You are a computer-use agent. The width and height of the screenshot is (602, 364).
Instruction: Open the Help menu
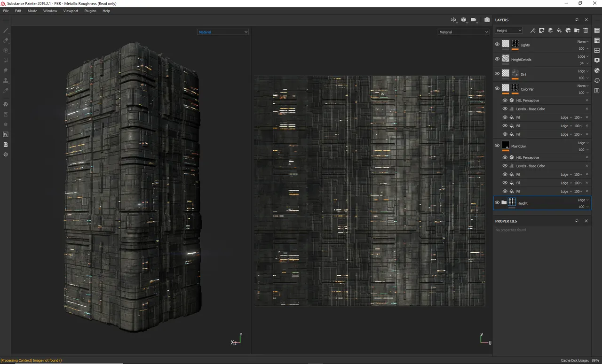(106, 11)
